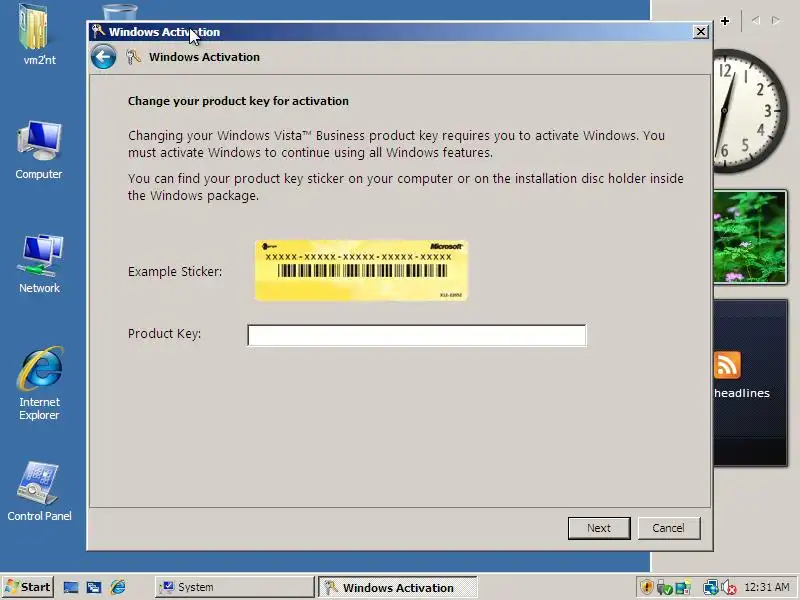Image resolution: width=800 pixels, height=600 pixels.
Task: Open the Control Panel desktop icon
Action: point(39,491)
